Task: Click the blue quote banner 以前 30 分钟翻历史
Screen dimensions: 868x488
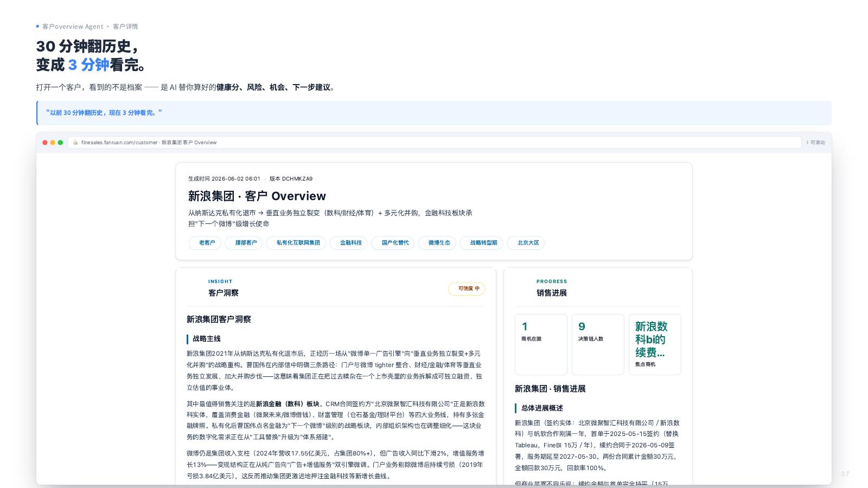Action: (x=434, y=113)
